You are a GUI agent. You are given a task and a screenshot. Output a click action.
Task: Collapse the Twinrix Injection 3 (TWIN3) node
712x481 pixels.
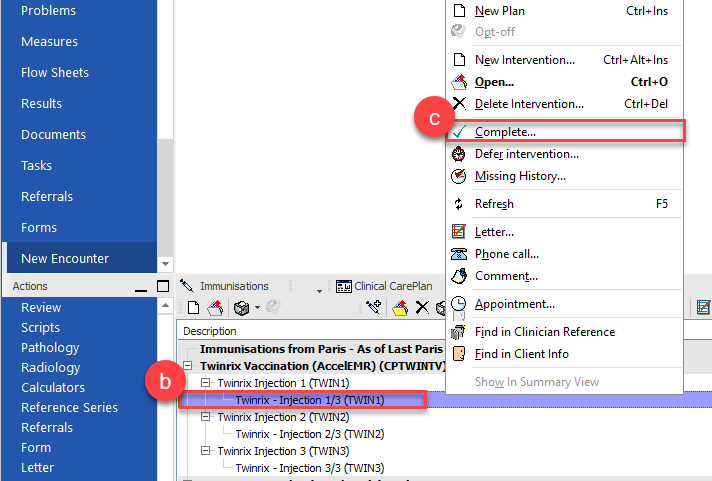click(206, 451)
